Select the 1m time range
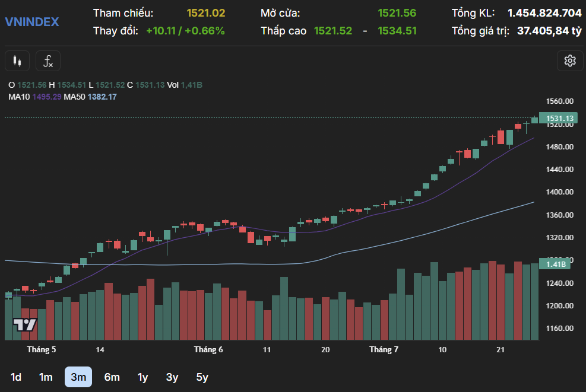Screen dimensions: 586x392 click(x=46, y=377)
